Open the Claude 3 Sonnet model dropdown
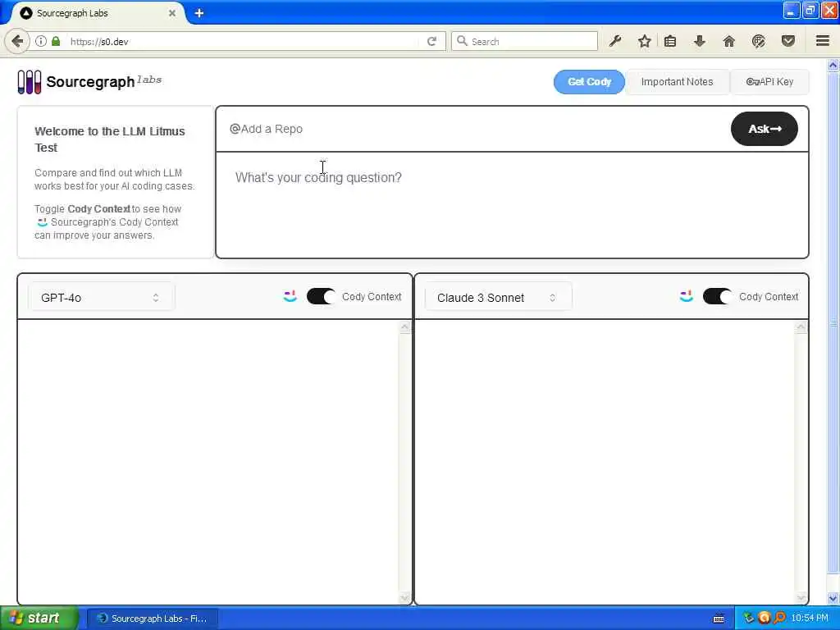Image resolution: width=840 pixels, height=630 pixels. pyautogui.click(x=498, y=297)
